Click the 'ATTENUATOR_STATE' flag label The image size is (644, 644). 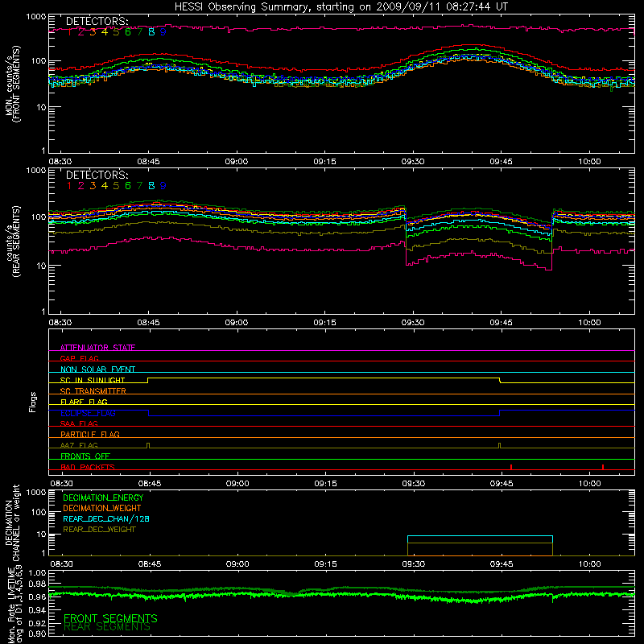pyautogui.click(x=97, y=348)
